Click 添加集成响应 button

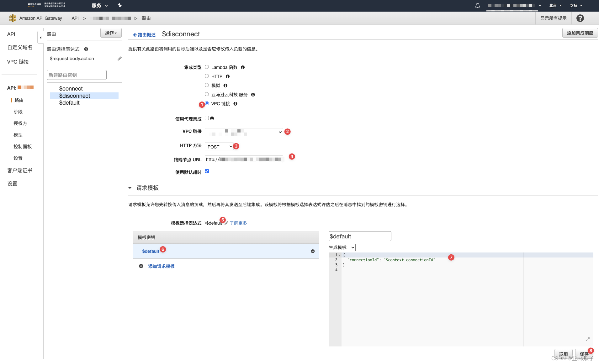coord(580,33)
